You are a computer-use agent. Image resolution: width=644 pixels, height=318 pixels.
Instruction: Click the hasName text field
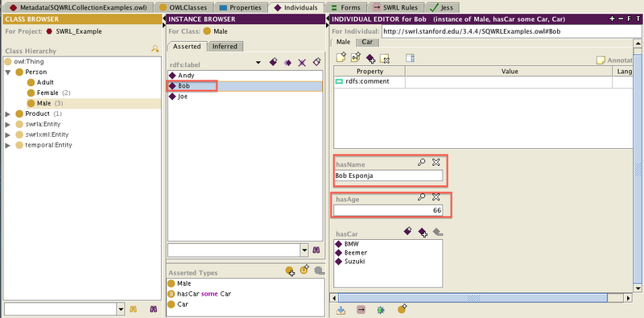[x=388, y=176]
